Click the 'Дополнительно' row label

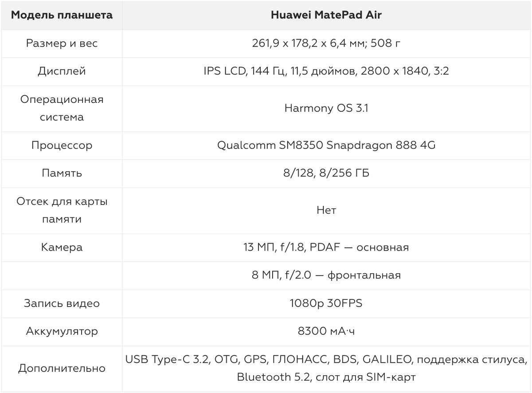(x=62, y=368)
